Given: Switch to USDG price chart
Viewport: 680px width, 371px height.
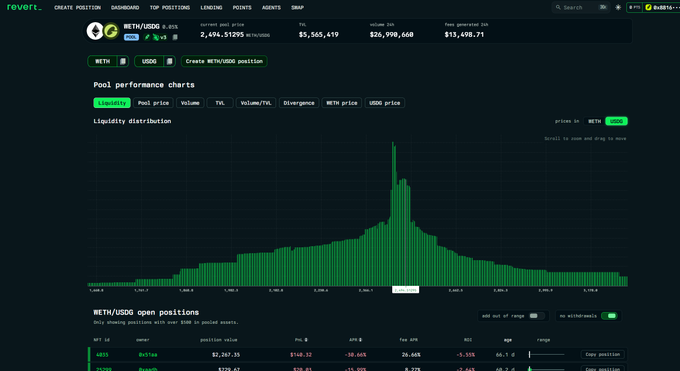Looking at the screenshot, I should [x=385, y=103].
